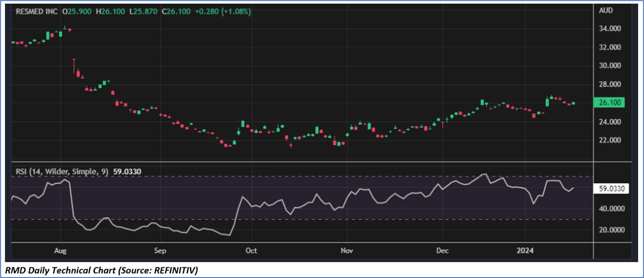Screen dimensions: 644x278
Task: Click the 22.000 price axis label
Action: click(x=611, y=140)
